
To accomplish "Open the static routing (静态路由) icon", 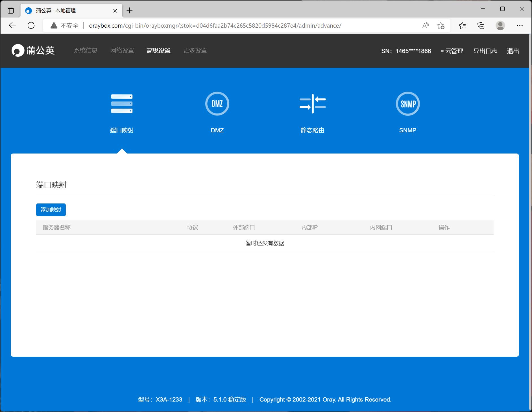I will pyautogui.click(x=312, y=104).
